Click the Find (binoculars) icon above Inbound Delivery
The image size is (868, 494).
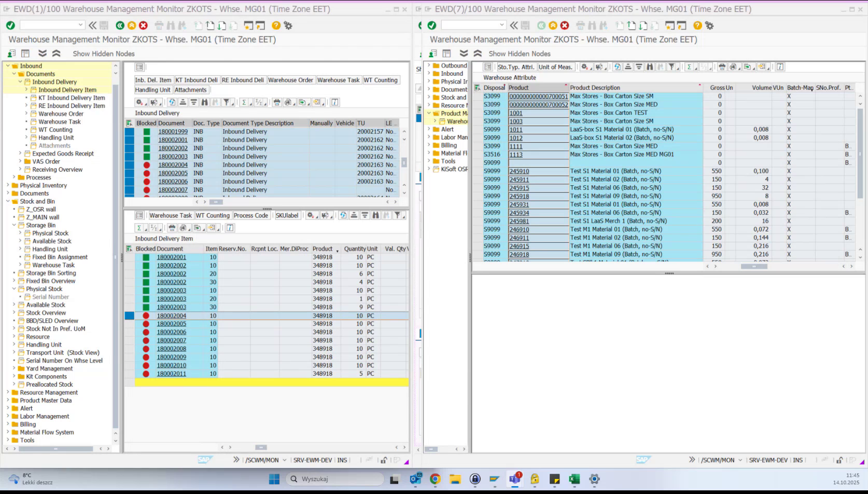click(x=205, y=102)
